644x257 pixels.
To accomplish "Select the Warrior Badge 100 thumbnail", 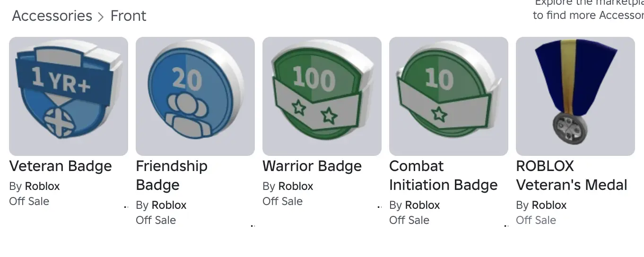I will (x=322, y=96).
